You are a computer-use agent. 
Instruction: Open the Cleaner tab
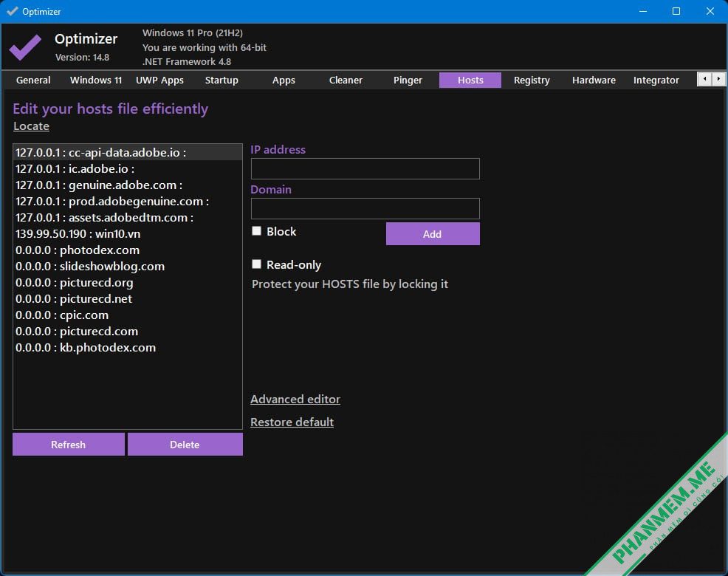point(346,80)
